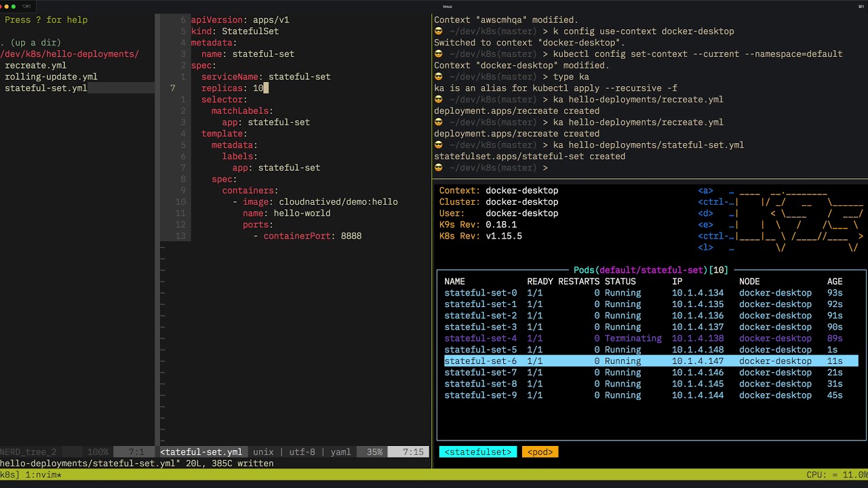Click the 'CPU: = 11.0' tmux status
868x488 pixels.
point(837,475)
